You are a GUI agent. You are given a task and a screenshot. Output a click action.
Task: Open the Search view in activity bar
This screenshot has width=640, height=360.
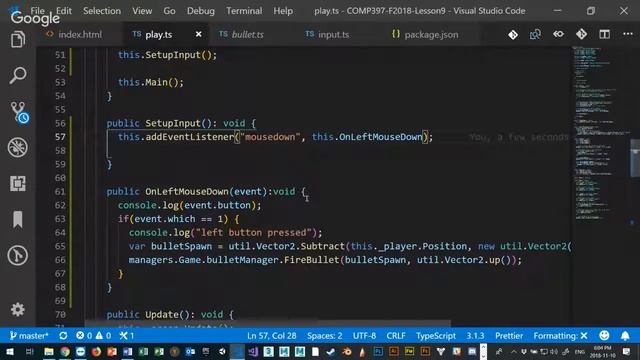point(18,76)
